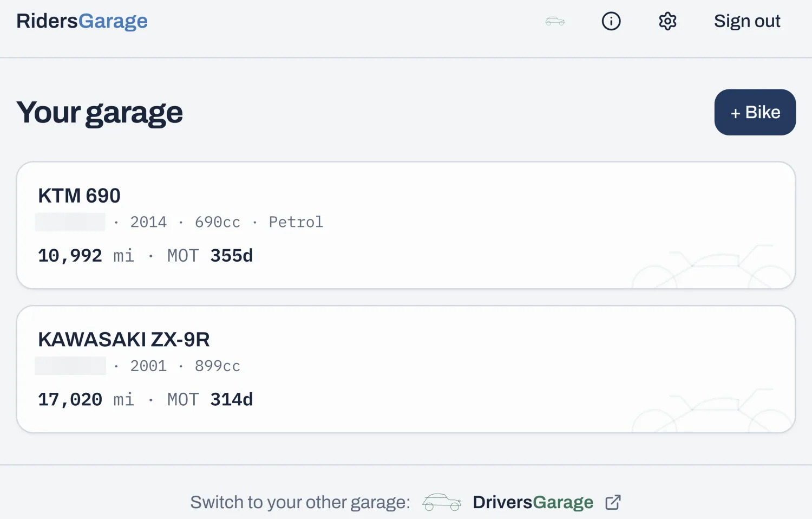Click the blurred registration on Kawasaki card
The width and height of the screenshot is (812, 519).
70,366
